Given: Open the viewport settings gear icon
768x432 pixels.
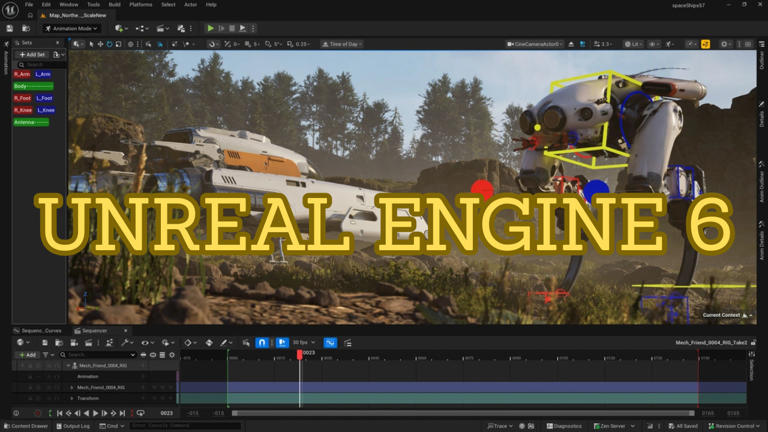Looking at the screenshot, I should click(x=725, y=44).
